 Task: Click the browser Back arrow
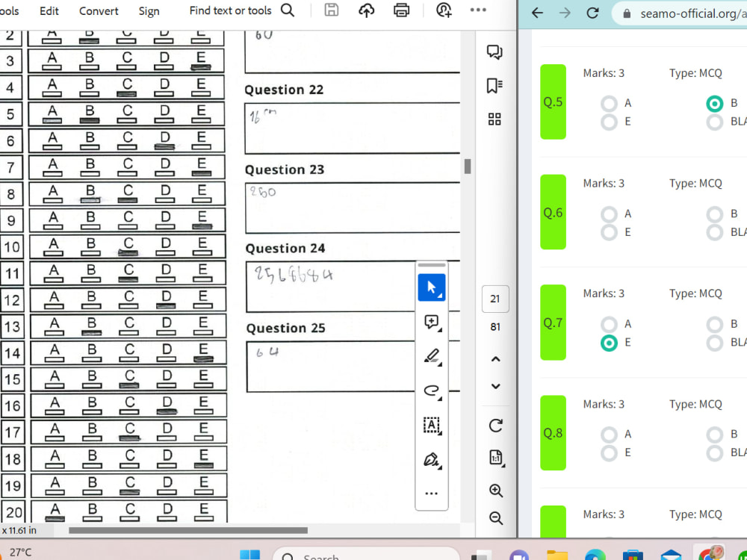tap(537, 13)
